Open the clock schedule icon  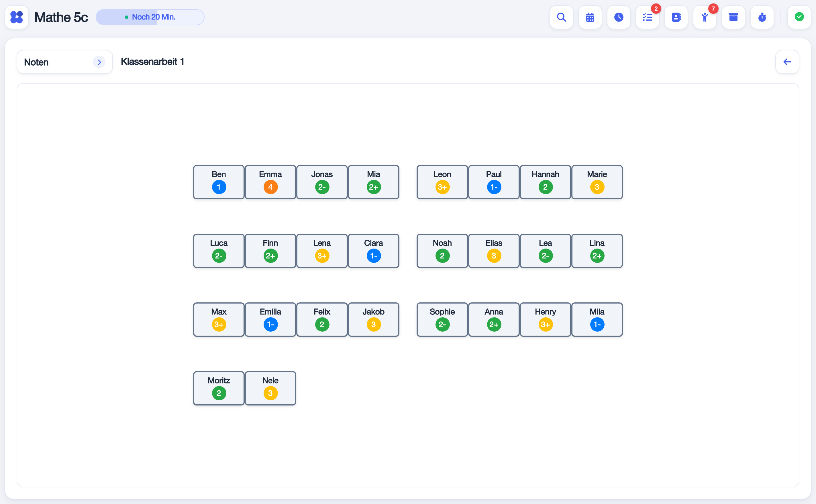[x=619, y=17]
